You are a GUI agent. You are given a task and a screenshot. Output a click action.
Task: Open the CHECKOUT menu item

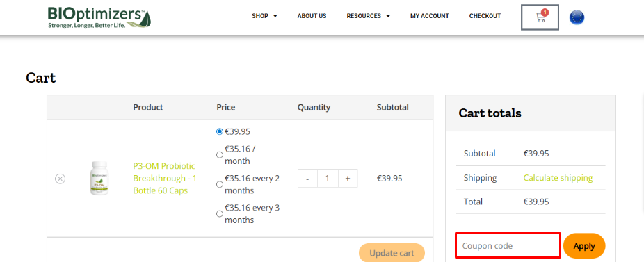pos(485,16)
